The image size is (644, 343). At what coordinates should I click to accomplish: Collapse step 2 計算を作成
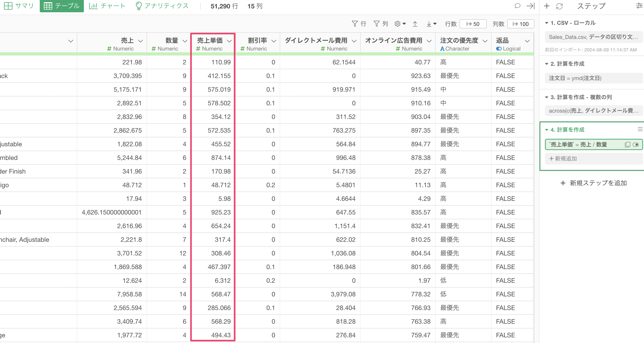coord(547,64)
